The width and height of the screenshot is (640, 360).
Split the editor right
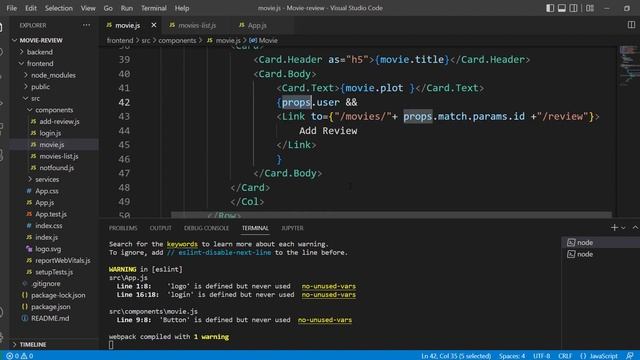point(631,25)
